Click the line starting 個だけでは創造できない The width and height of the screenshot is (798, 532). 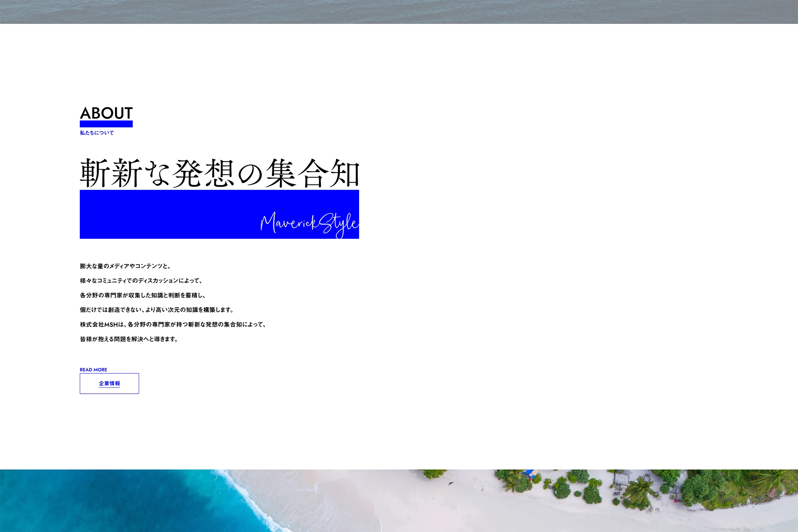click(156, 310)
